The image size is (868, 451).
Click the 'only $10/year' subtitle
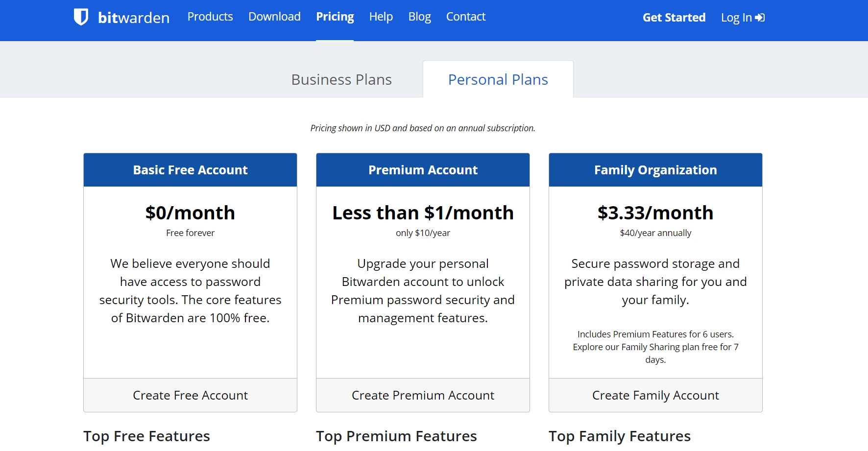click(x=423, y=233)
